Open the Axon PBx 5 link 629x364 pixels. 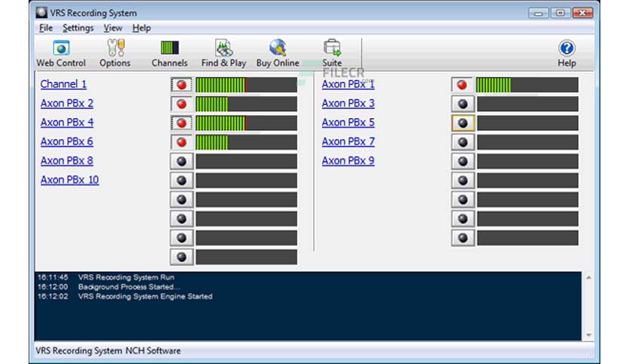348,123
